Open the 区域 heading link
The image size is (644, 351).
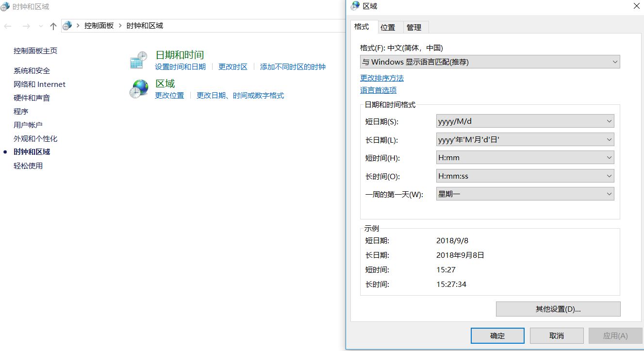click(x=165, y=84)
